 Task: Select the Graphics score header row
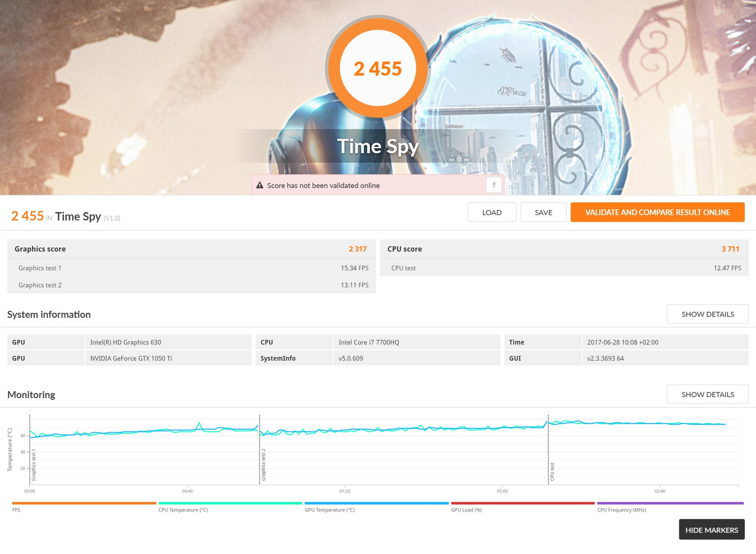click(x=191, y=249)
